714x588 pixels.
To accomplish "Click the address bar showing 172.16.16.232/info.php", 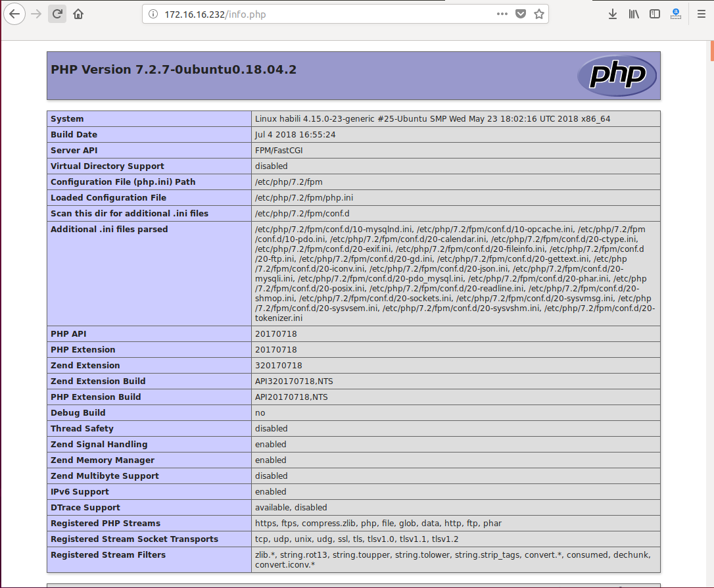I will point(329,14).
